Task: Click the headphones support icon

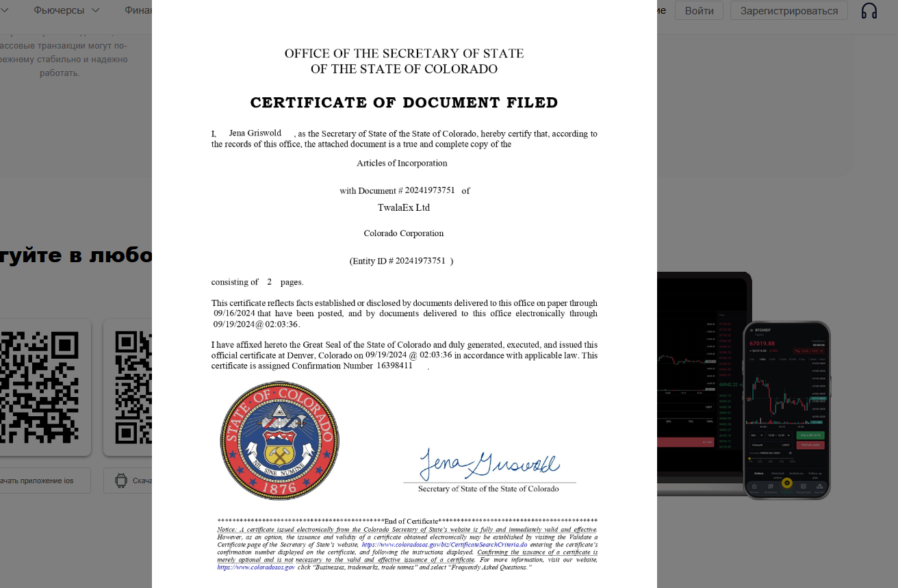Action: [869, 11]
